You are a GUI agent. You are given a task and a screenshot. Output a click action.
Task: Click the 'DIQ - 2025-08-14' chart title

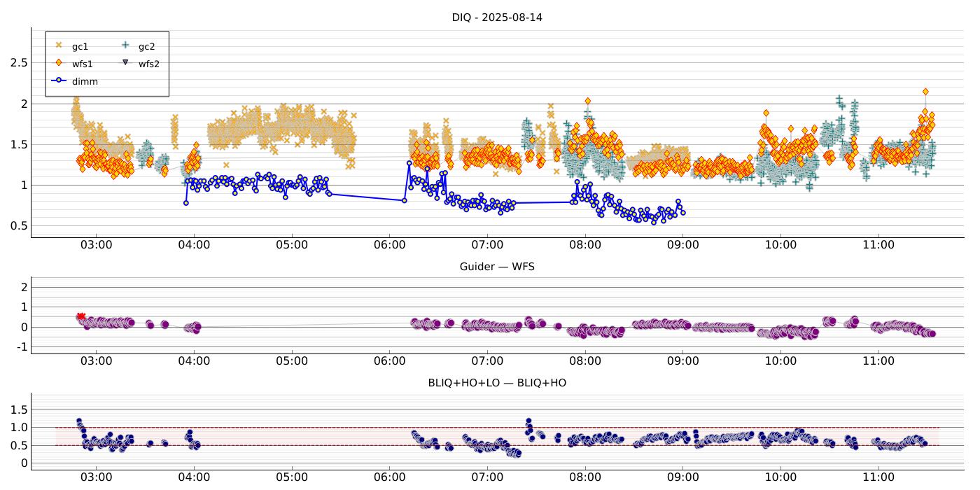coord(497,17)
